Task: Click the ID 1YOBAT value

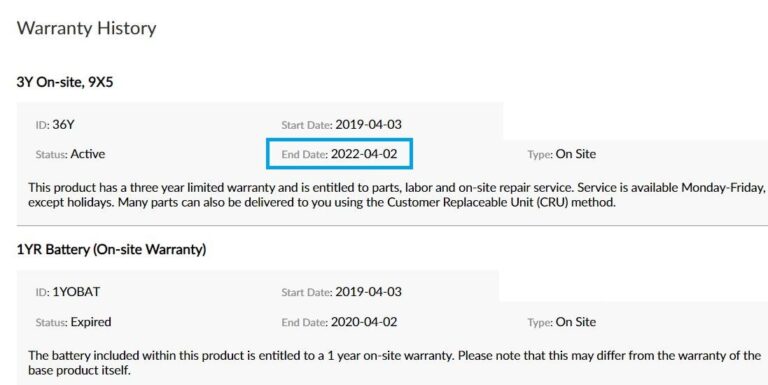Action: point(76,291)
